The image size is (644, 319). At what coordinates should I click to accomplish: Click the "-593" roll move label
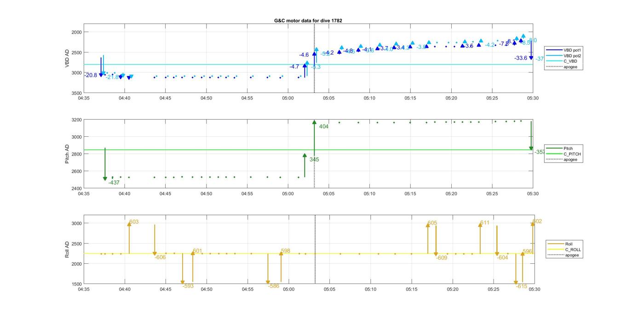click(x=188, y=286)
